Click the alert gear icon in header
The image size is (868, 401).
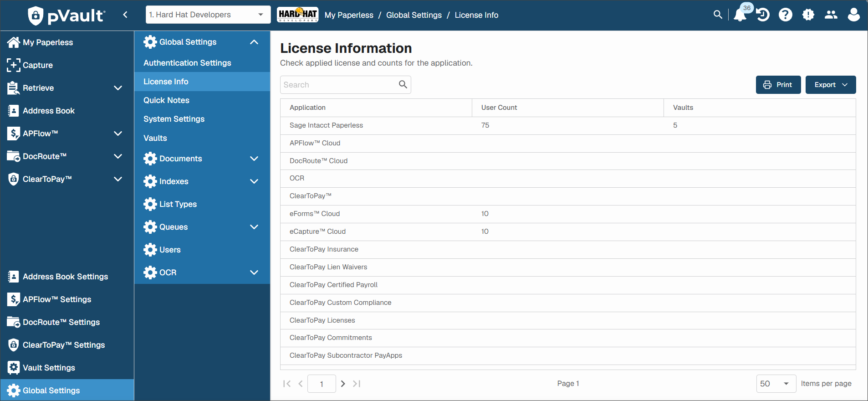(808, 15)
